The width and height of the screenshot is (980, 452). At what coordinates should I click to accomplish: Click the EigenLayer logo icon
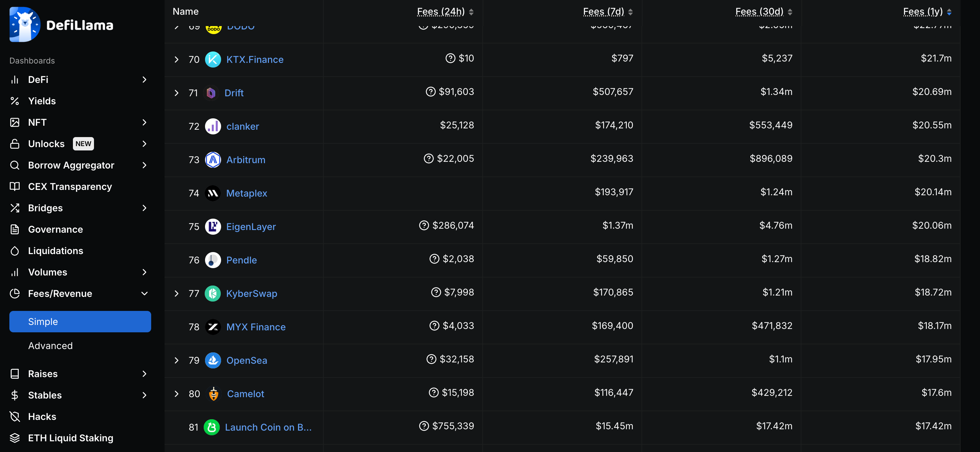(213, 227)
